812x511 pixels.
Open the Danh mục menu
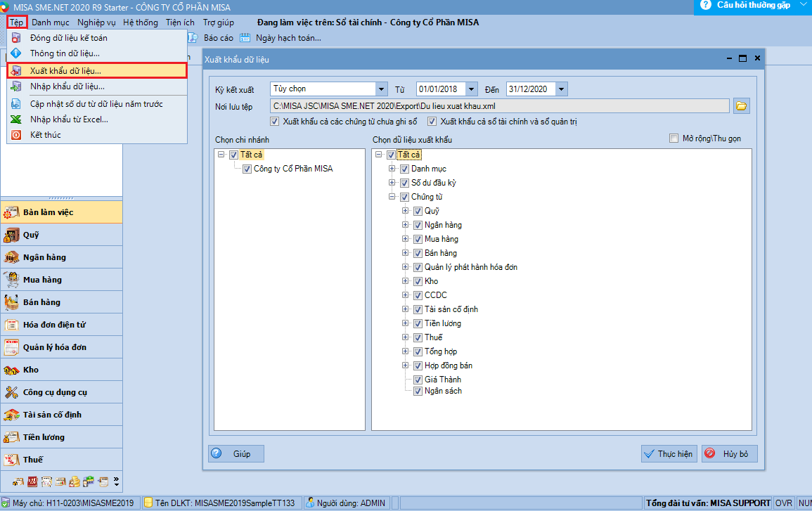(x=50, y=22)
